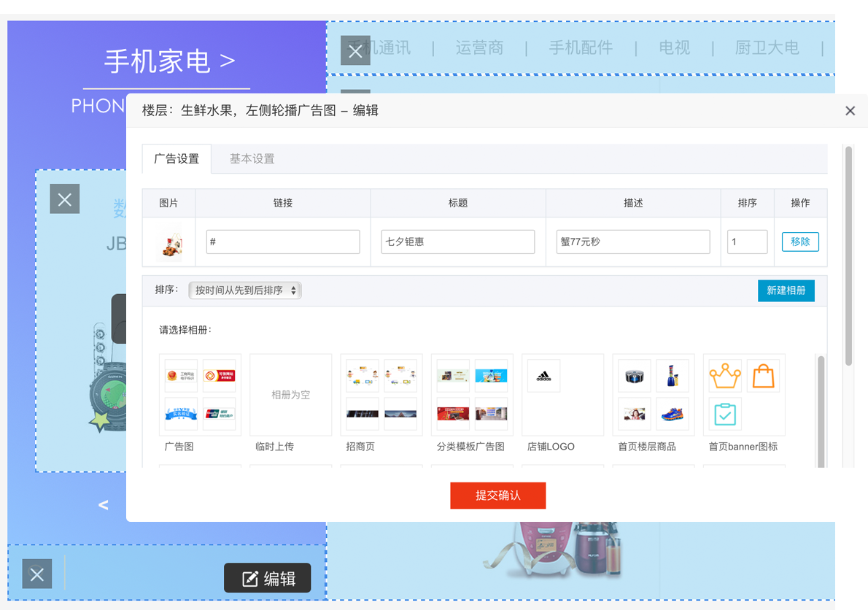
Task: Click the dialog's outer vertical scrollbar
Action: point(848,256)
